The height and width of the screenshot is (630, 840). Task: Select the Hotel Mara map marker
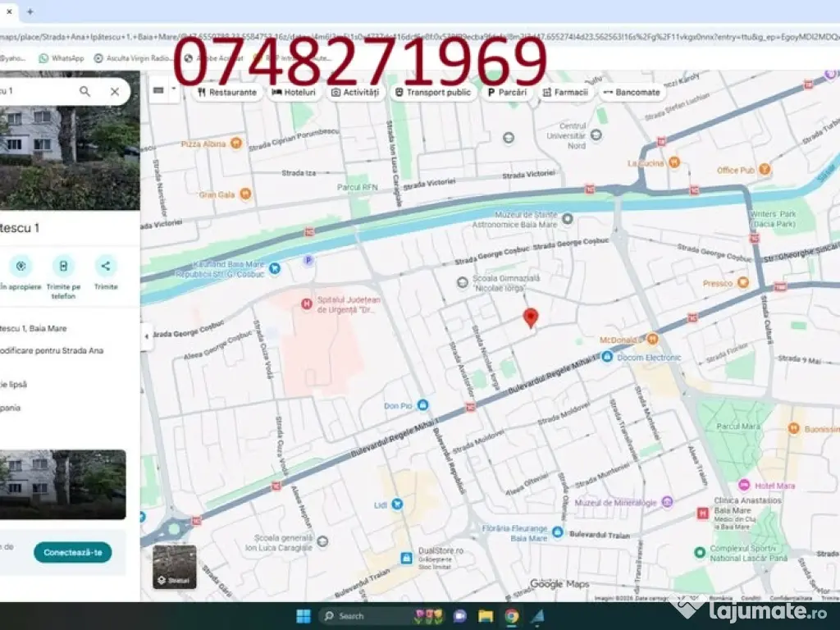743,485
